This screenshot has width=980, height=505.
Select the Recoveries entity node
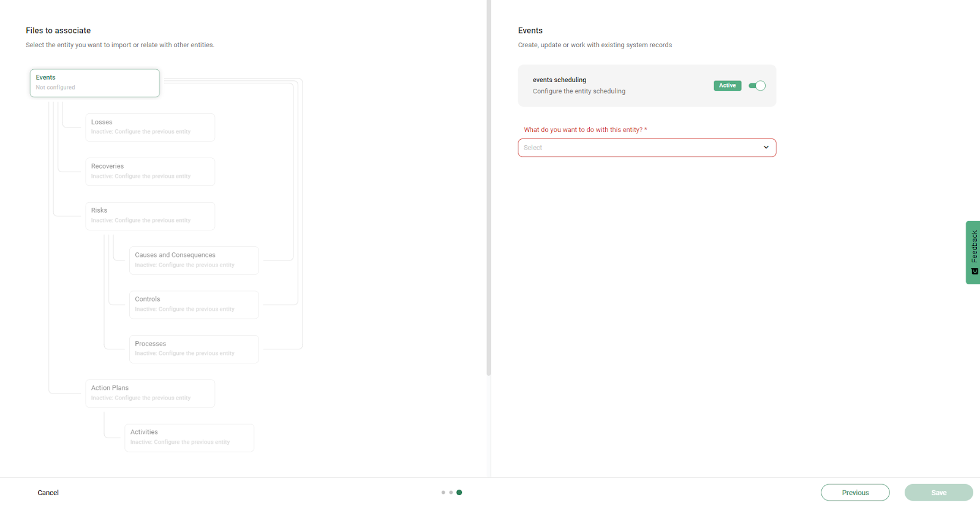(150, 172)
